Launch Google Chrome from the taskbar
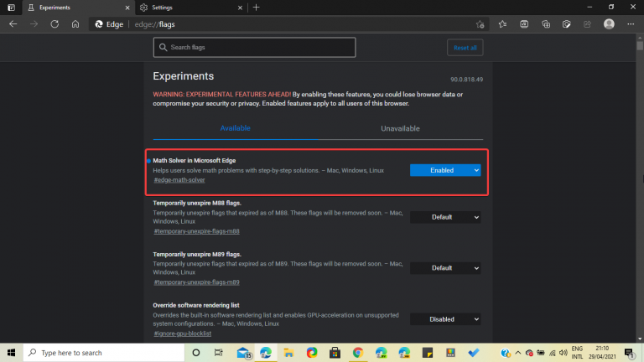The height and width of the screenshot is (362, 644). coord(358,353)
